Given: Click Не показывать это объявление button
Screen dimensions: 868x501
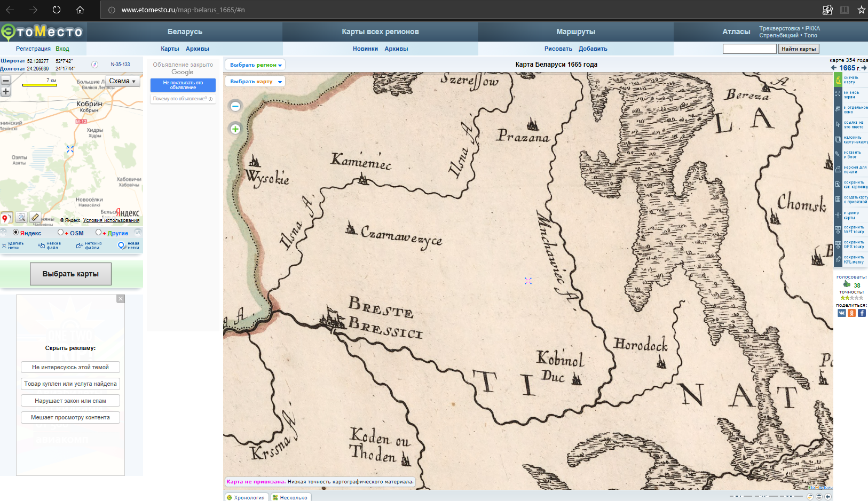Looking at the screenshot, I should pyautogui.click(x=183, y=85).
